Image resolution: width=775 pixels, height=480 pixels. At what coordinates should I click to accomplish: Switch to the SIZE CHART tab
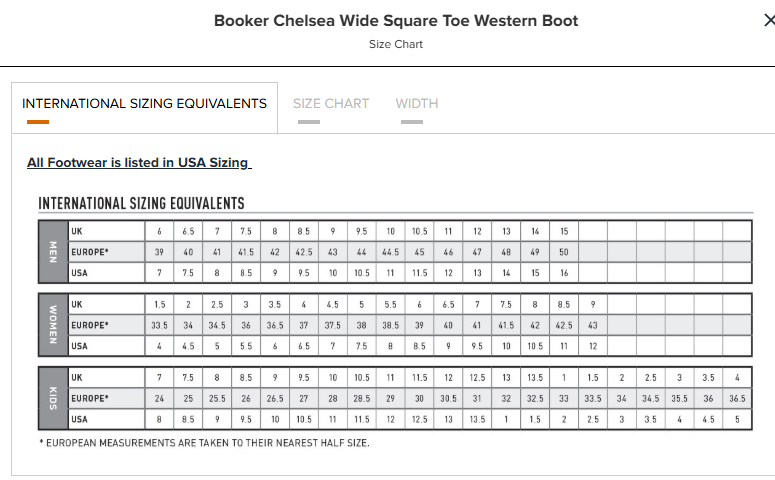[331, 103]
